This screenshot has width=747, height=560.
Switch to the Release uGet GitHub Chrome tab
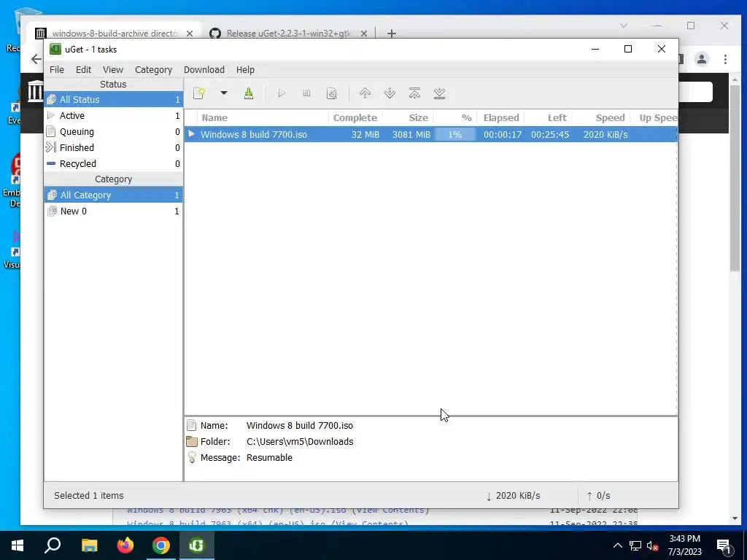(289, 34)
